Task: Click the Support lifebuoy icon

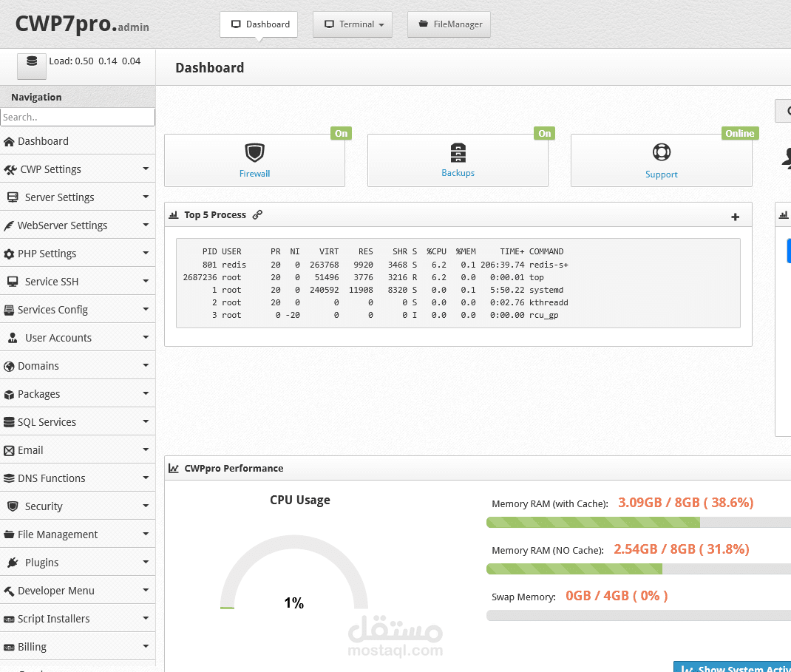Action: [x=662, y=152]
